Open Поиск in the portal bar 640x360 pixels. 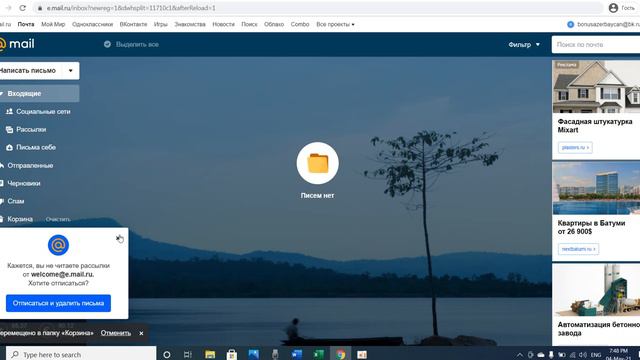point(249,24)
